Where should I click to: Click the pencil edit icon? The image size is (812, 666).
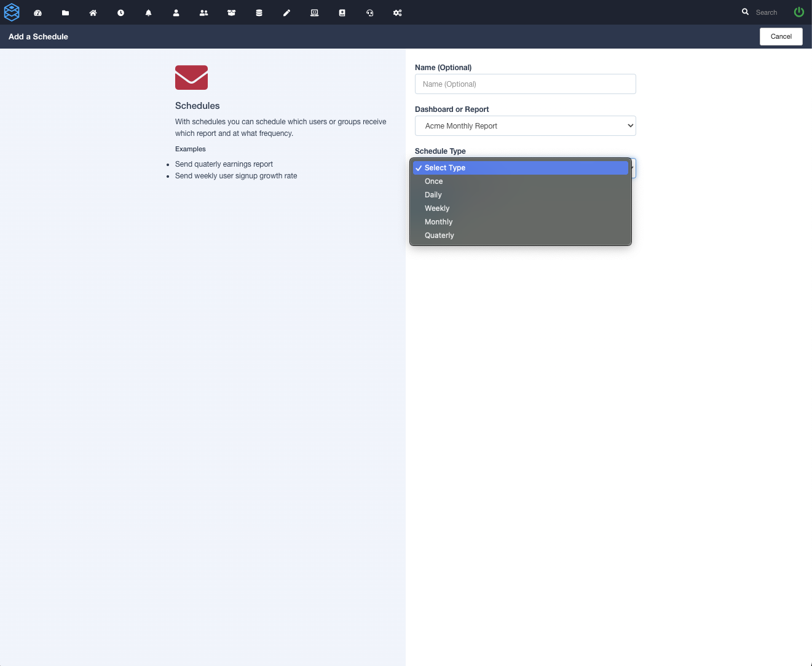[286, 12]
